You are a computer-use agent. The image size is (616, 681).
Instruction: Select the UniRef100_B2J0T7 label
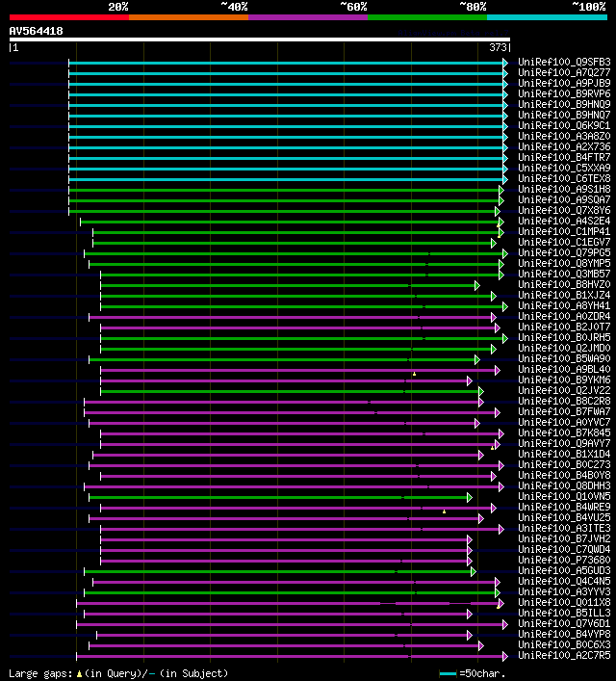tap(564, 327)
